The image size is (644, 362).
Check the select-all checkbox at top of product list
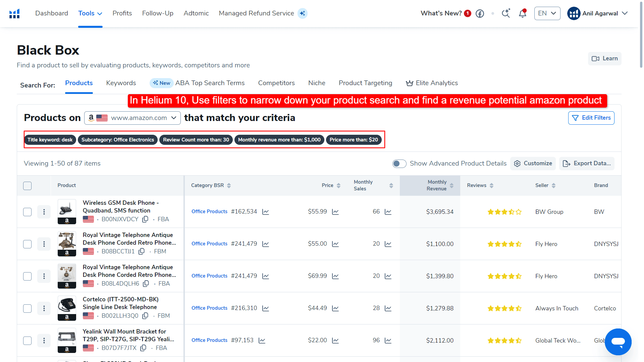[x=28, y=185]
